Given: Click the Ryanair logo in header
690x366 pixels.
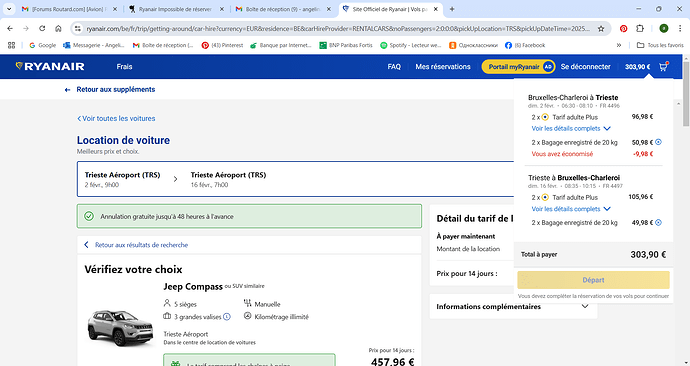Looking at the screenshot, I should [50, 66].
